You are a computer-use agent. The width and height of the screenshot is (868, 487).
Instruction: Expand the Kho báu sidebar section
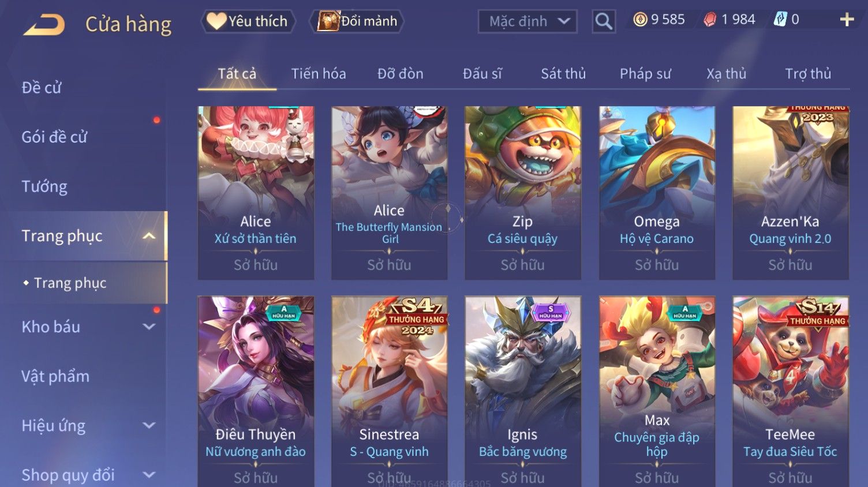[x=149, y=327]
